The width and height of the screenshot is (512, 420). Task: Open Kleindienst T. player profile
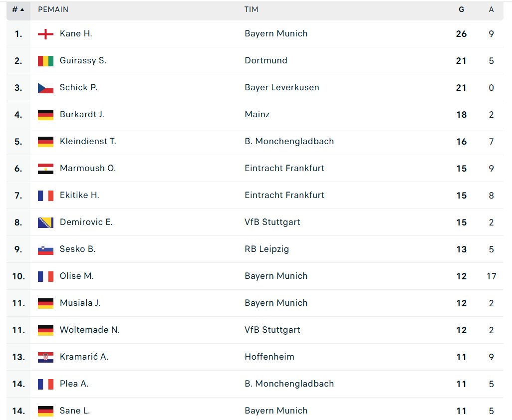(x=88, y=141)
